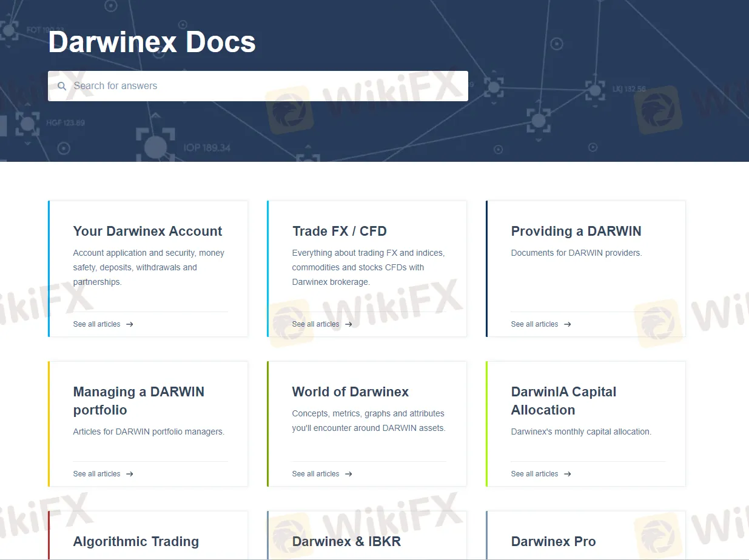Open the Darwinex Pro category
Image resolution: width=749 pixels, height=560 pixels.
click(x=553, y=541)
